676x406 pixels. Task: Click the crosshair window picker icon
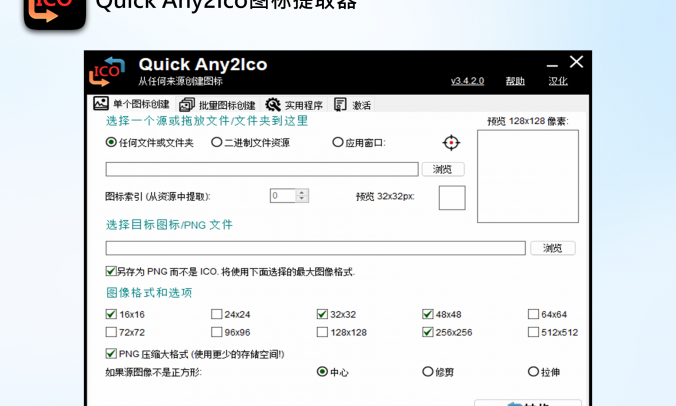pos(451,143)
